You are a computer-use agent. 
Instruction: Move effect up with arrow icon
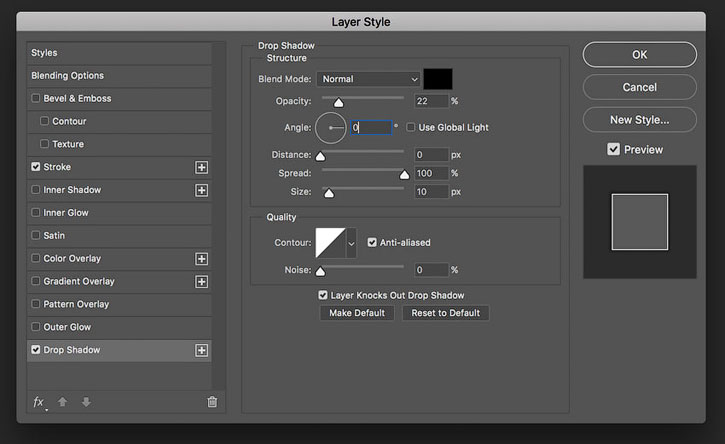[62, 402]
